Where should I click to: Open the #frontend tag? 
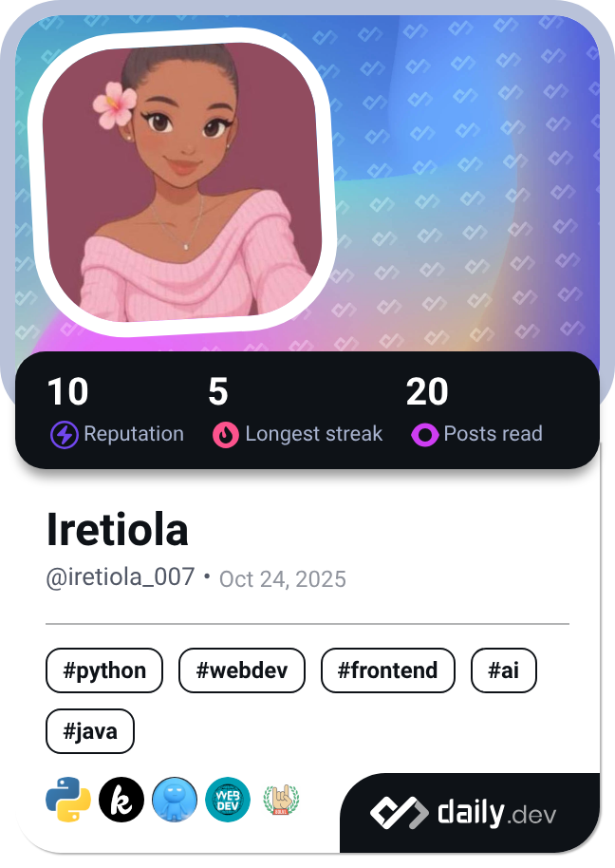click(x=387, y=670)
